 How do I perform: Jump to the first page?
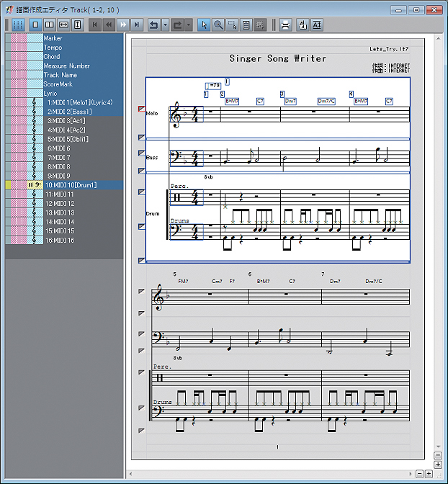94,24
